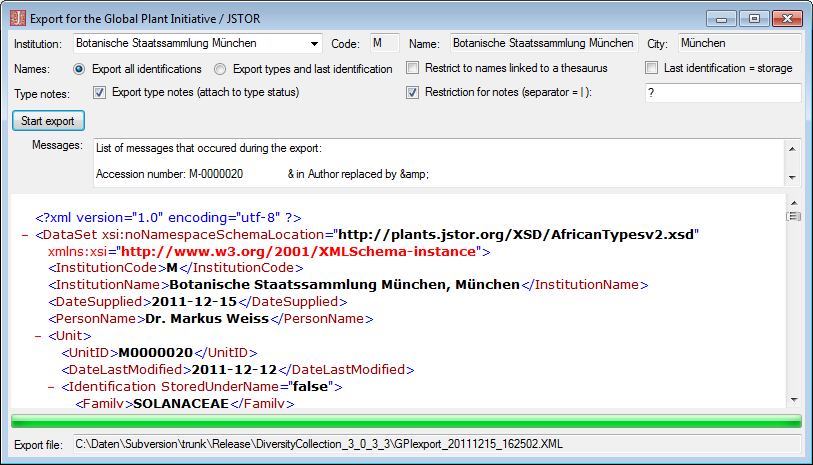This screenshot has width=813, height=465.
Task: Click the green export progress bar
Action: click(406, 420)
